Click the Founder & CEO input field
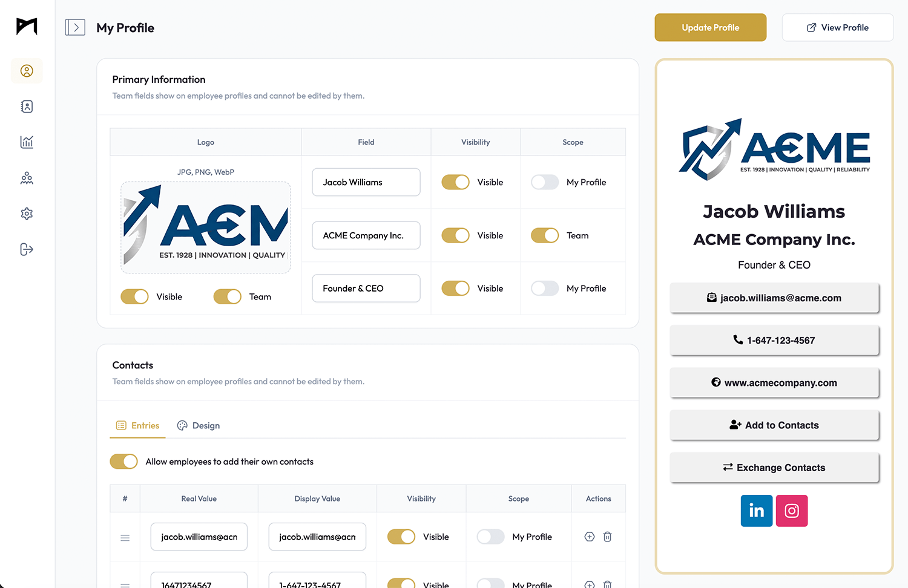 pos(366,289)
